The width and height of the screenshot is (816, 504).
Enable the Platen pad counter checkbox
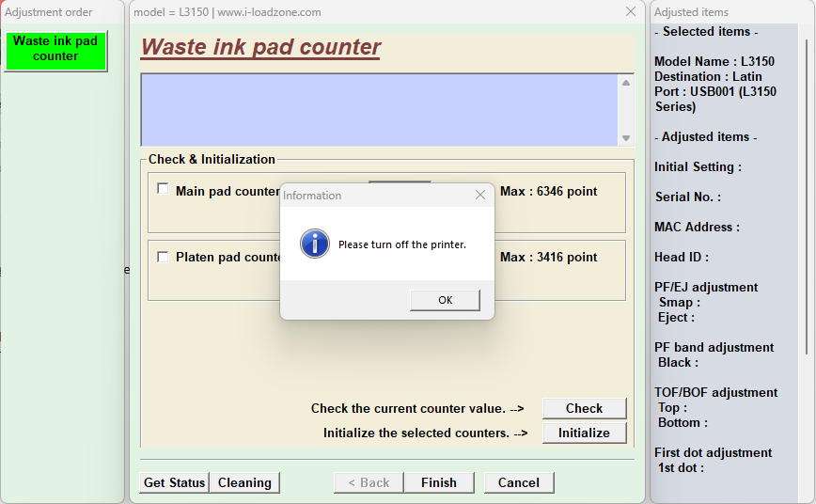tap(164, 257)
